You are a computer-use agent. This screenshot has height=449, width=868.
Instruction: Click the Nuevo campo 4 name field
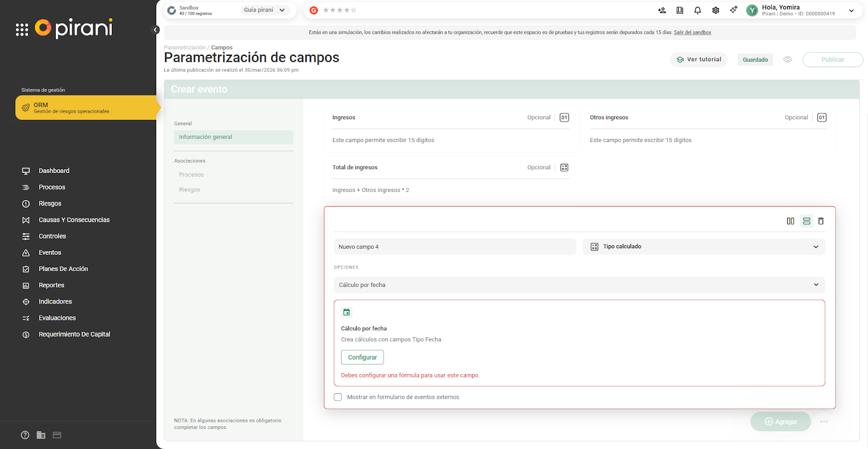click(455, 247)
